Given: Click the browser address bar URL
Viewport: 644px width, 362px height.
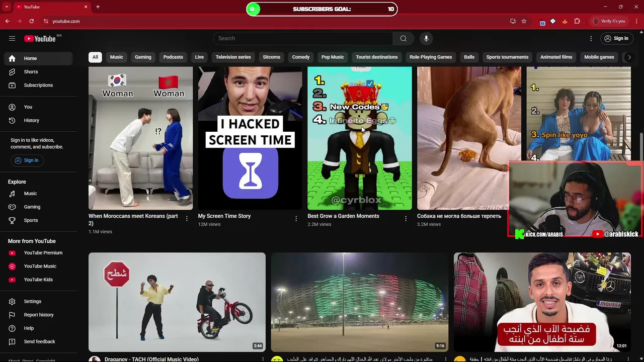Looking at the screenshot, I should tap(66, 21).
